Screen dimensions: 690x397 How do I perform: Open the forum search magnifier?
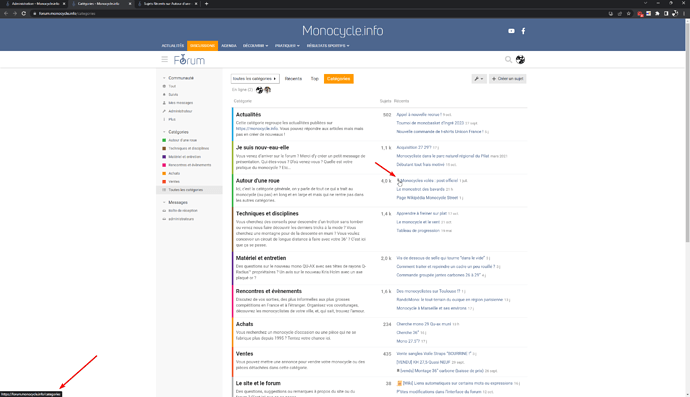pyautogui.click(x=508, y=59)
